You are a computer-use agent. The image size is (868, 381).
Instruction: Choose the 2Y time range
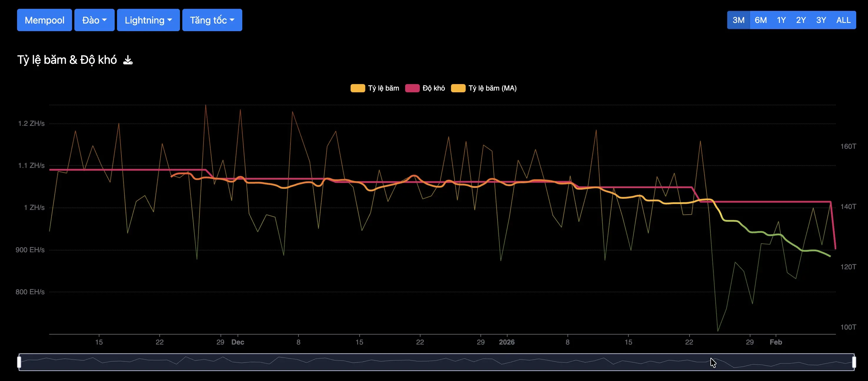pos(801,20)
